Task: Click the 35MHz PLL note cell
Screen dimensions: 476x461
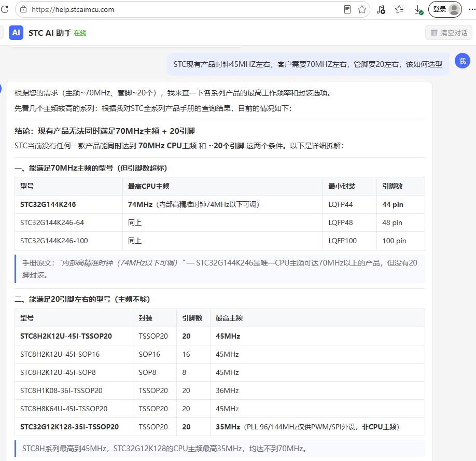Action: tap(317, 427)
